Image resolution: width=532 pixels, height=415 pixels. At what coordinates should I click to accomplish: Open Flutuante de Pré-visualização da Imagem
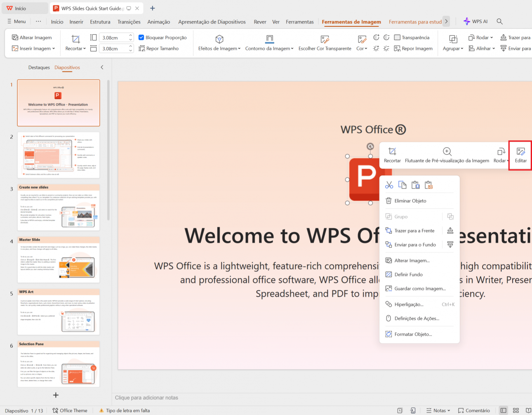tap(447, 156)
